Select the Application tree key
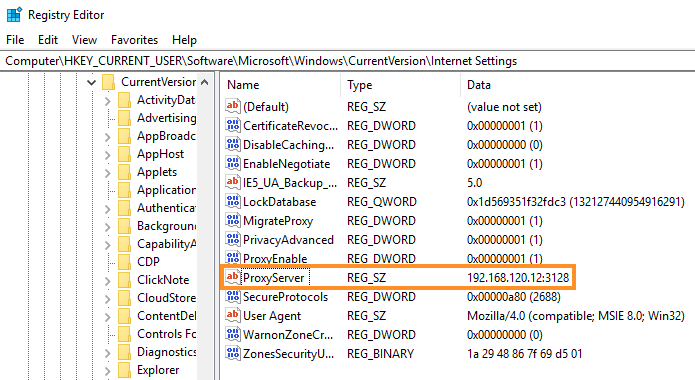This screenshot has height=380, width=695. click(167, 190)
